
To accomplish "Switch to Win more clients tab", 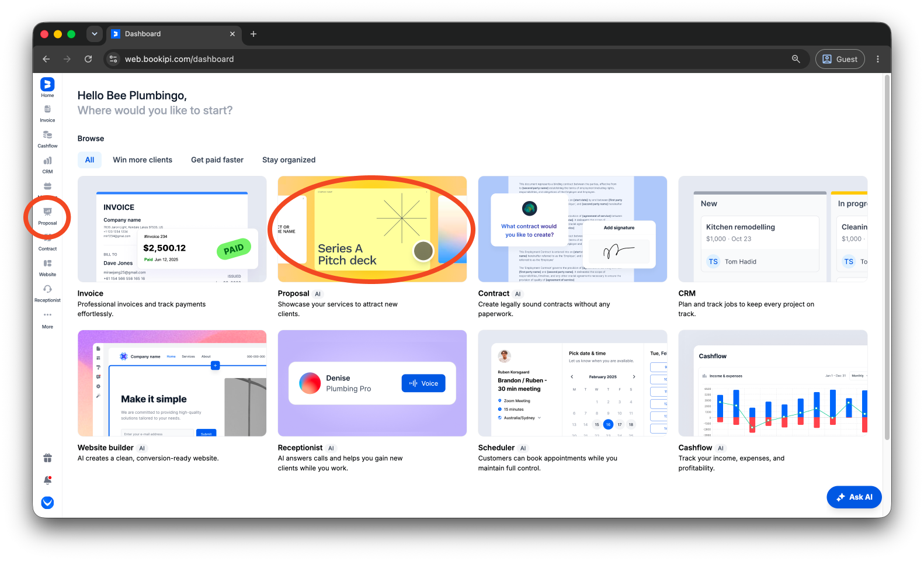I will 143,160.
